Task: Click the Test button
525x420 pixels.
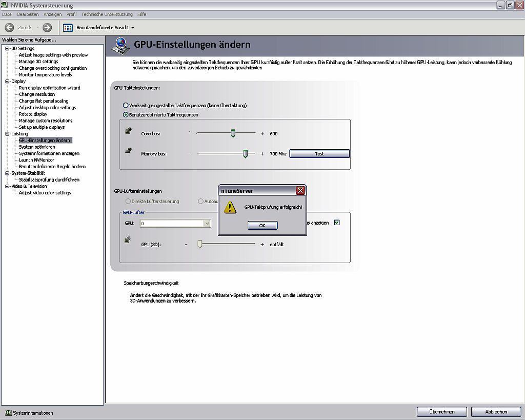Action: pyautogui.click(x=319, y=154)
